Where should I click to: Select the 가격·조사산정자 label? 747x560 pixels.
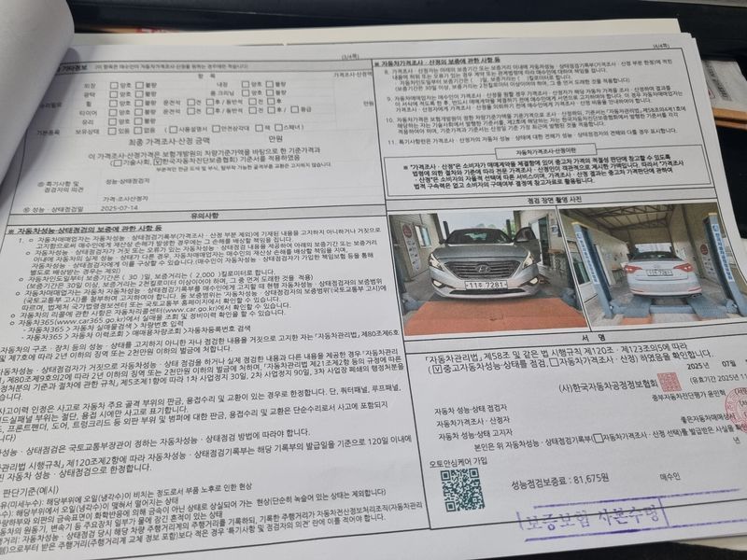point(125,198)
